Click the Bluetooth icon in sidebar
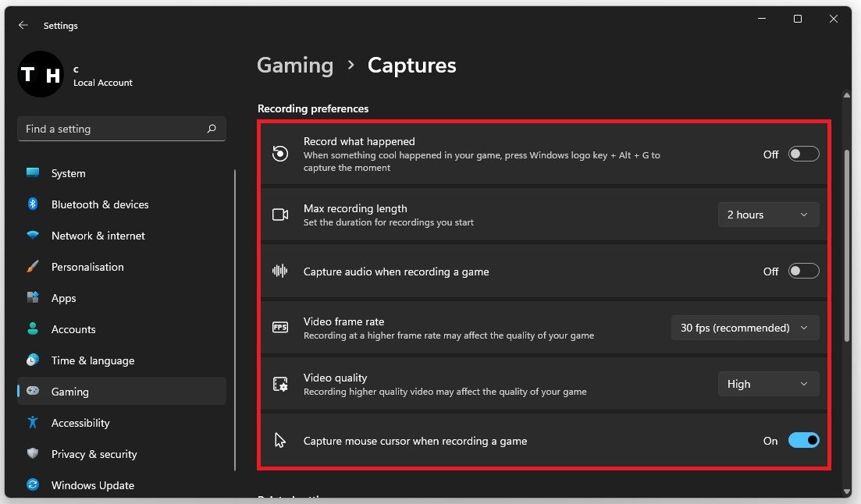The image size is (861, 504). point(33,204)
